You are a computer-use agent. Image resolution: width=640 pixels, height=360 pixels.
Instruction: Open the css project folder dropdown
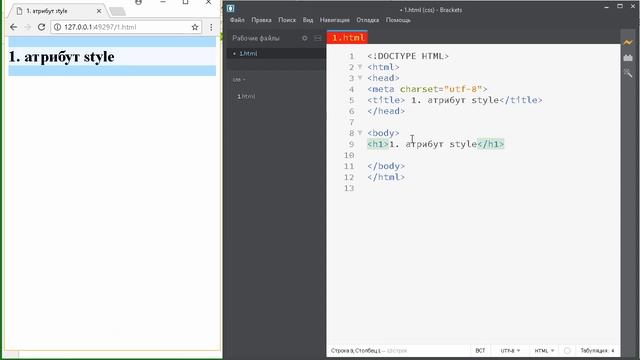[239, 80]
